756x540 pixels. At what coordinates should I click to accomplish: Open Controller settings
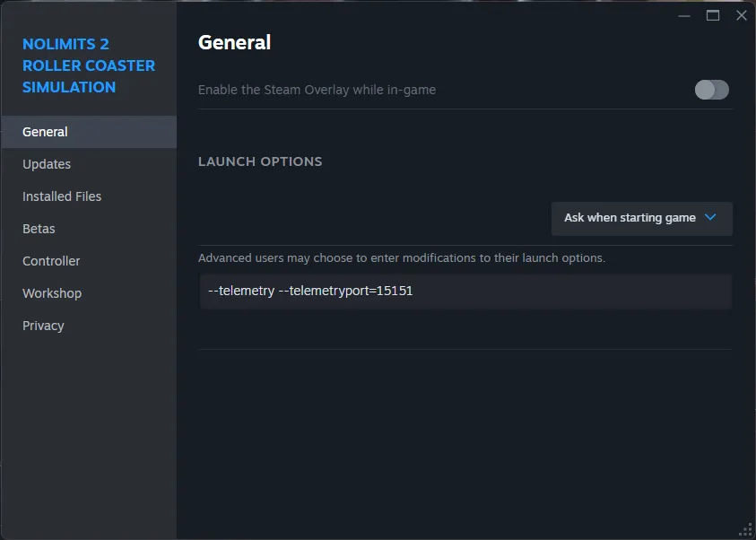(x=89, y=261)
